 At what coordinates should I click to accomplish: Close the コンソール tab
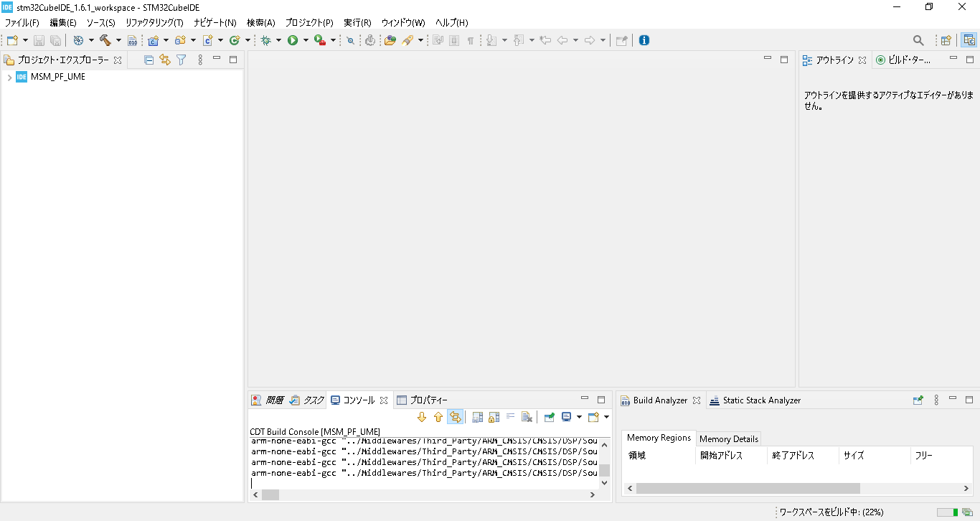pyautogui.click(x=384, y=400)
